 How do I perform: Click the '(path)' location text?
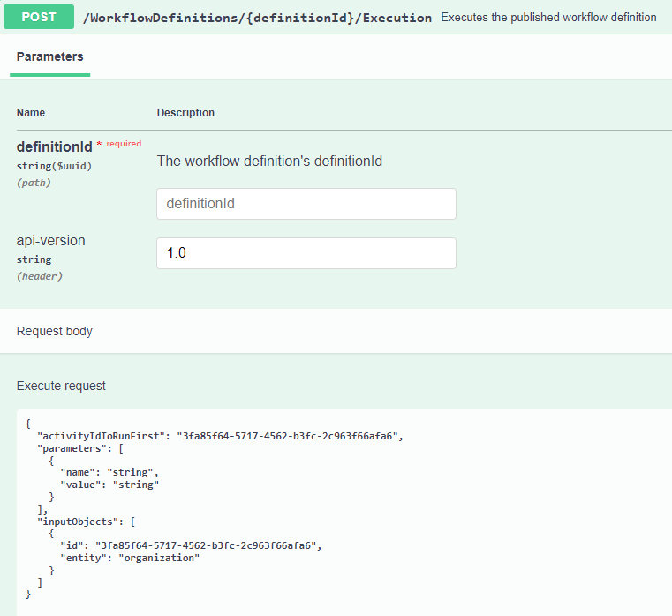[34, 183]
